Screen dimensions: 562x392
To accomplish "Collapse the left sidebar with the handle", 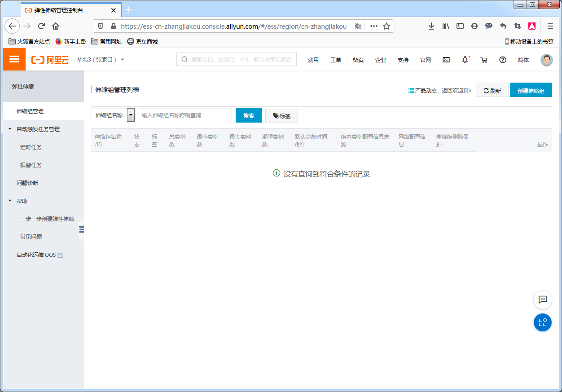I will tap(81, 229).
